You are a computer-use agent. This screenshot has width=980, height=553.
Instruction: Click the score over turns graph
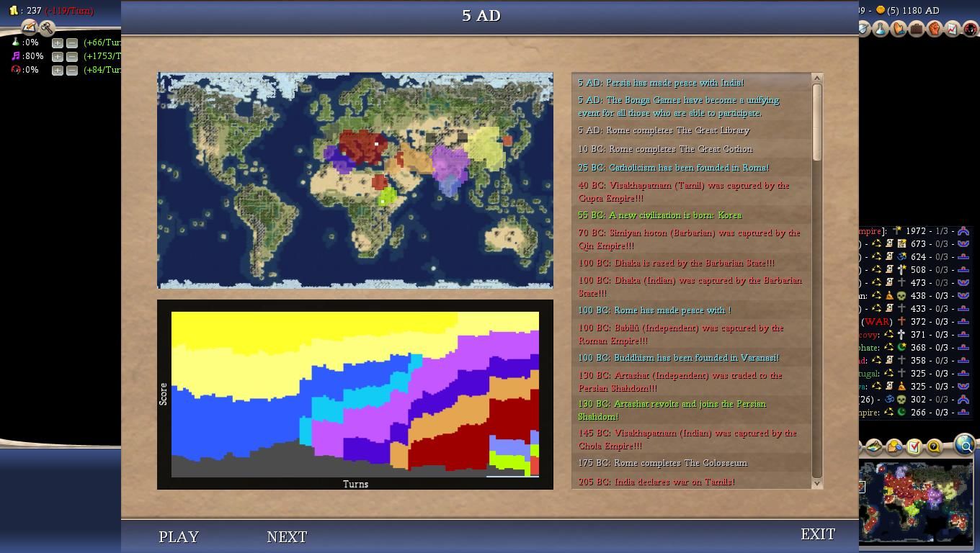[355, 394]
